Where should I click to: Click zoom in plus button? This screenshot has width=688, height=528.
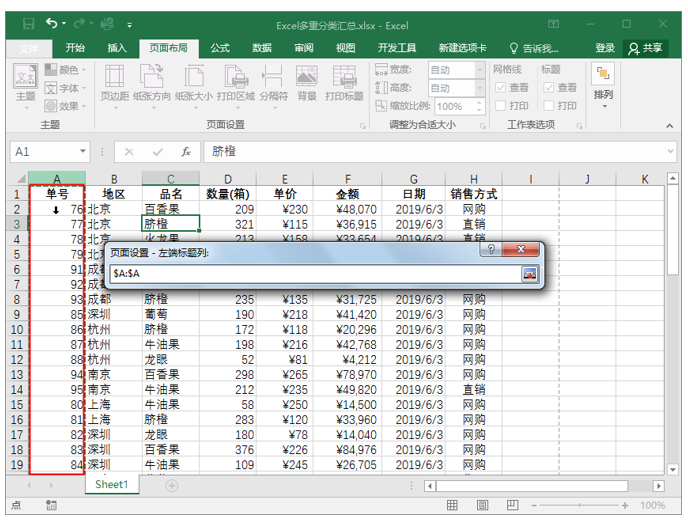(x=625, y=506)
